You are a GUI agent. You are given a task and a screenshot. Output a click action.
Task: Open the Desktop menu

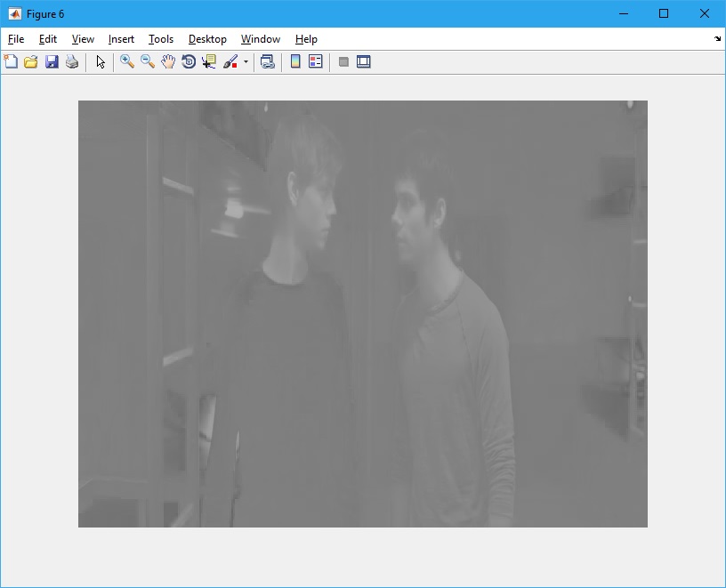click(207, 39)
